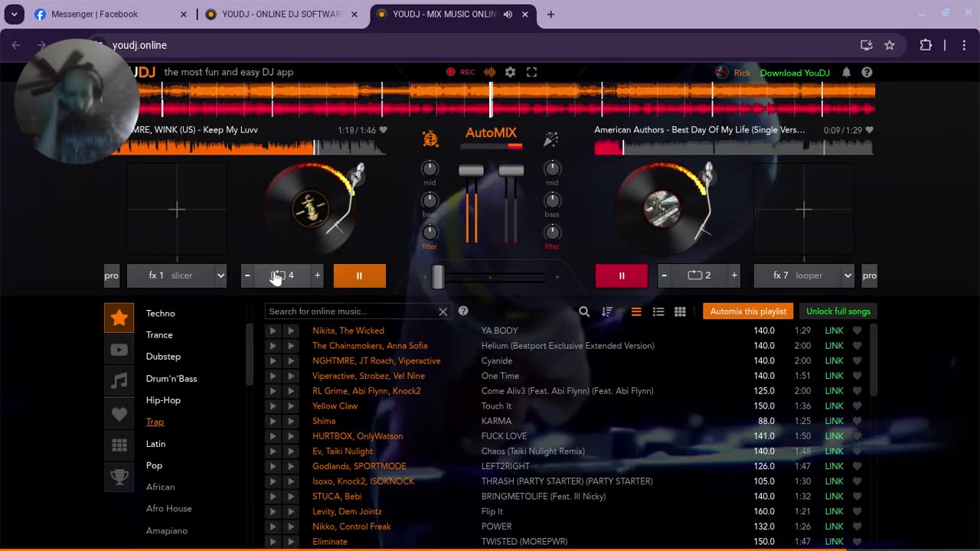Pause the left deck
980x551 pixels.
[360, 275]
